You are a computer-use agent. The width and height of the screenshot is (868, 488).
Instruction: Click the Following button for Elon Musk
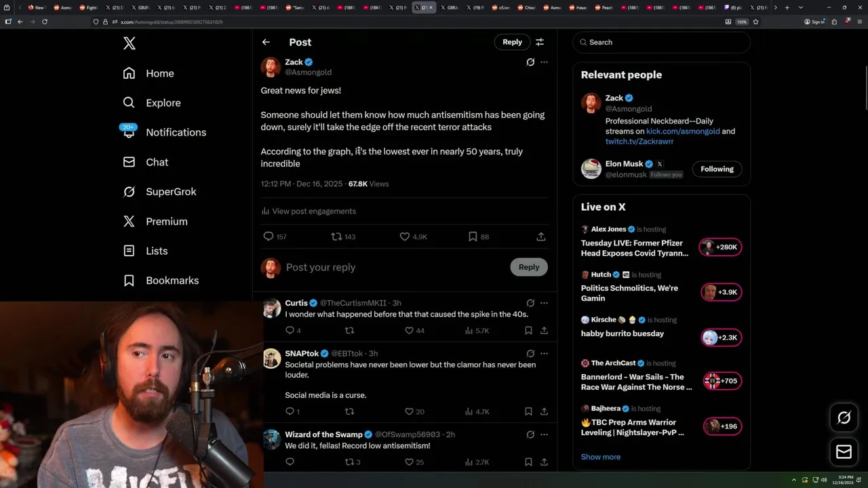(717, 169)
